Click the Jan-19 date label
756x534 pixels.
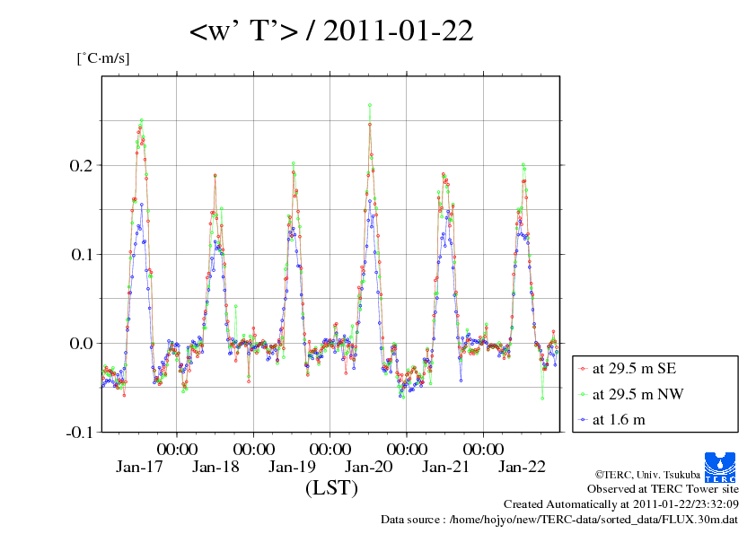(x=292, y=467)
